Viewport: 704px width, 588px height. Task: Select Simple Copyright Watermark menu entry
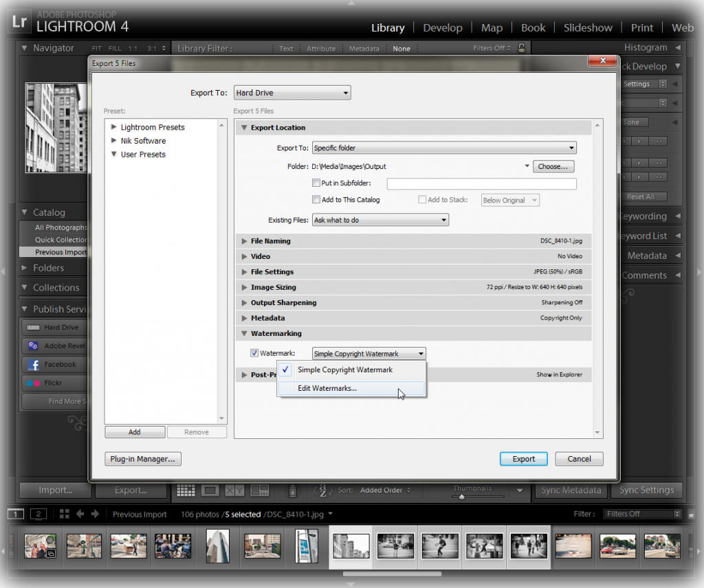351,370
